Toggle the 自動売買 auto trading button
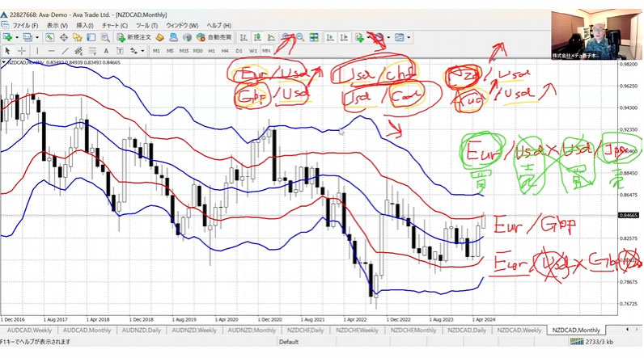The width and height of the screenshot is (644, 358). (x=214, y=37)
